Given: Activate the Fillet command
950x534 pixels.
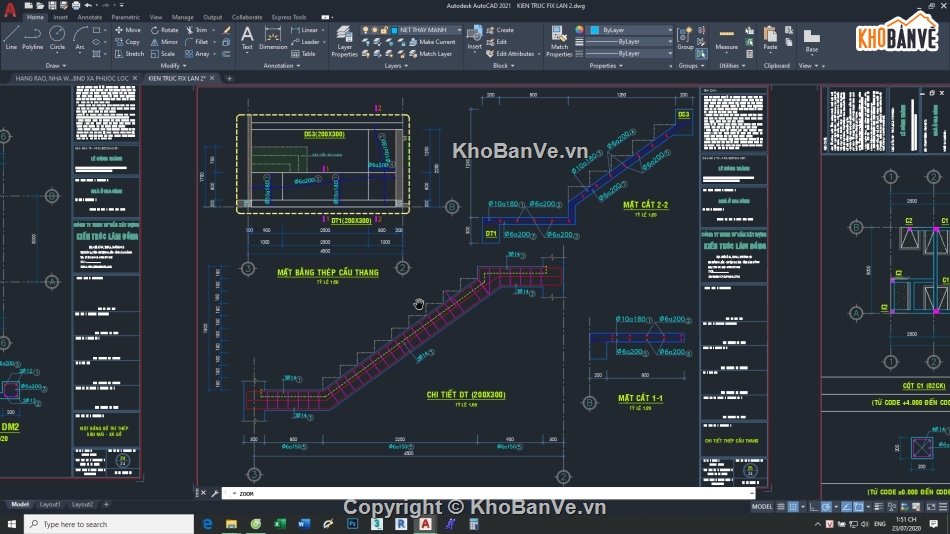Looking at the screenshot, I should pos(196,42).
